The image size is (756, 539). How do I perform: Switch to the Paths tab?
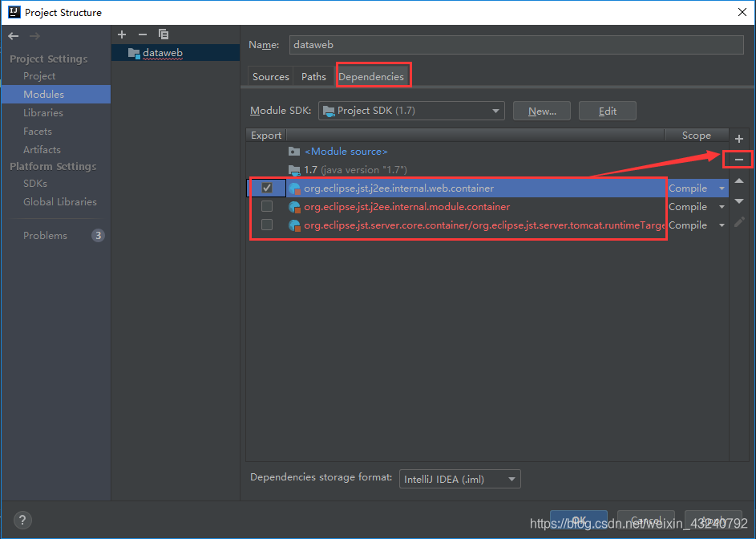[x=313, y=77]
